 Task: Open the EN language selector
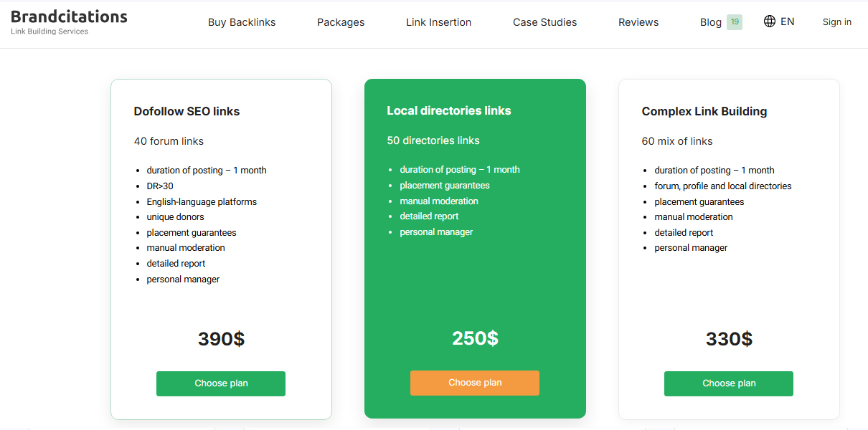(x=787, y=21)
